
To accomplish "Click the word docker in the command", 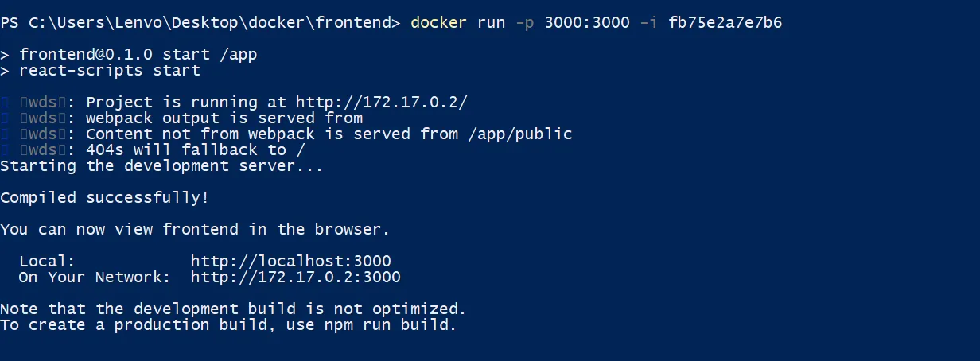I will [x=439, y=22].
